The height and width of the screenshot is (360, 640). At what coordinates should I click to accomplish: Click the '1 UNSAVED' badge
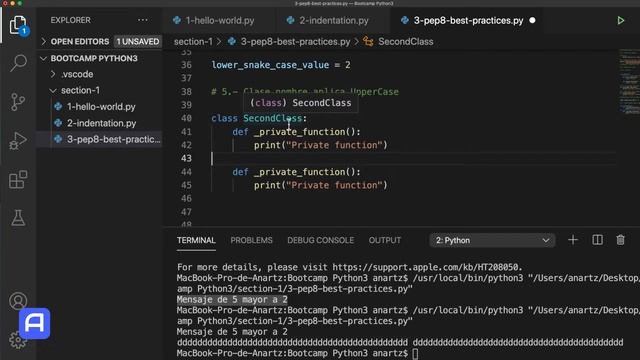click(x=138, y=42)
